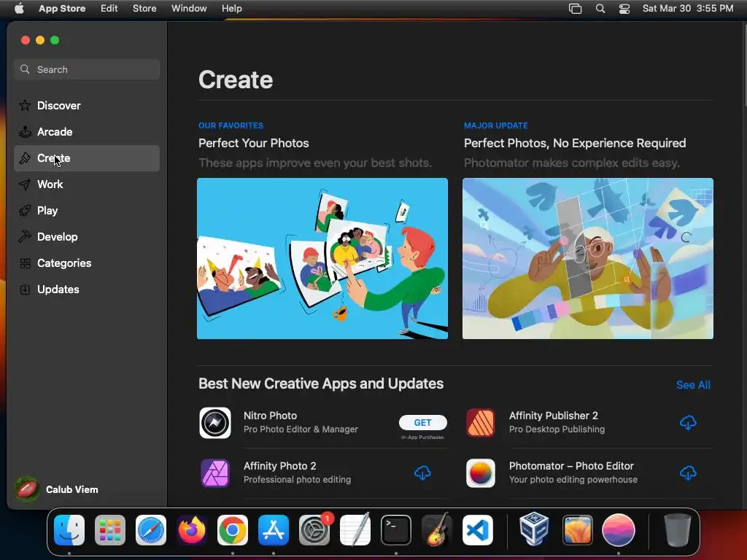This screenshot has height=560, width=747.
Task: Open Finder from the Dock
Action: click(69, 530)
